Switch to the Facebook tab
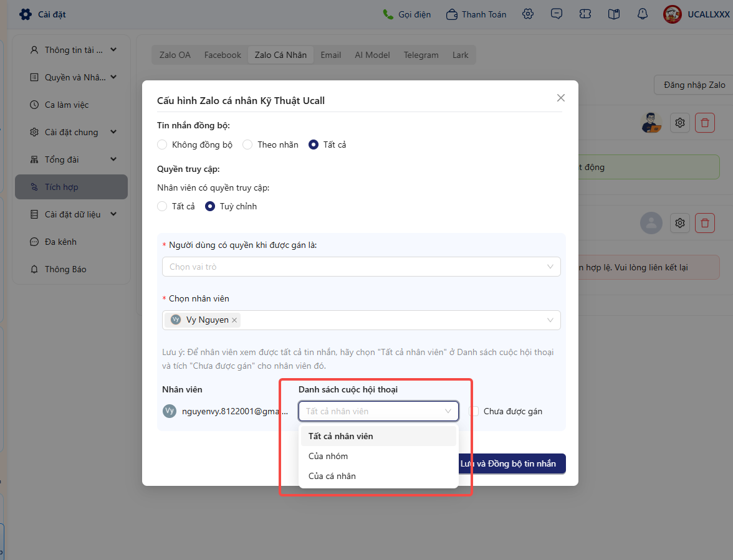The height and width of the screenshot is (560, 733). pos(223,55)
